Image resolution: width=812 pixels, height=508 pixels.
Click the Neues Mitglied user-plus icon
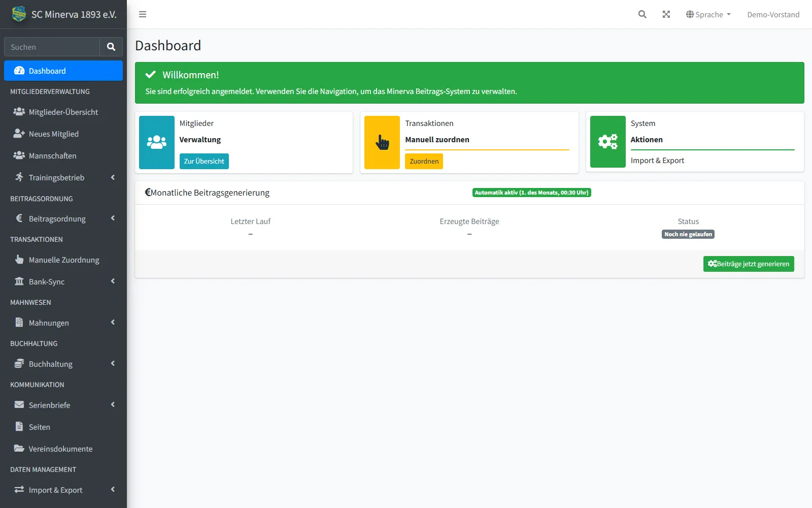[19, 134]
